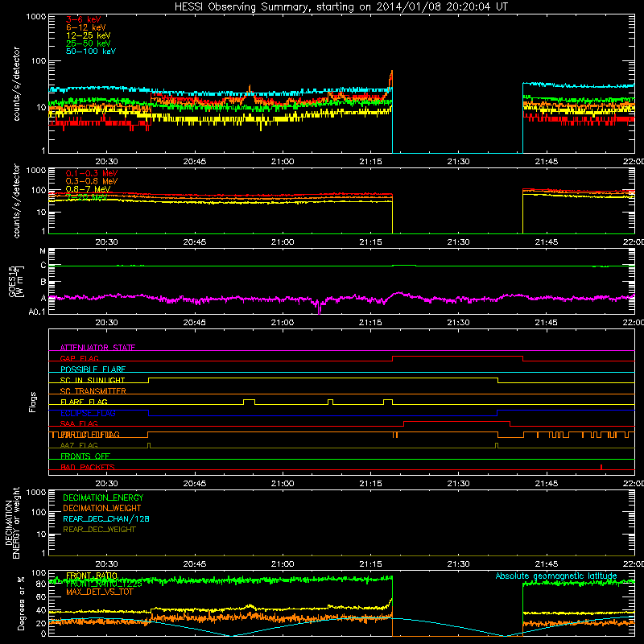
Task: Select the FLARE_FLAG label
Action: [84, 402]
